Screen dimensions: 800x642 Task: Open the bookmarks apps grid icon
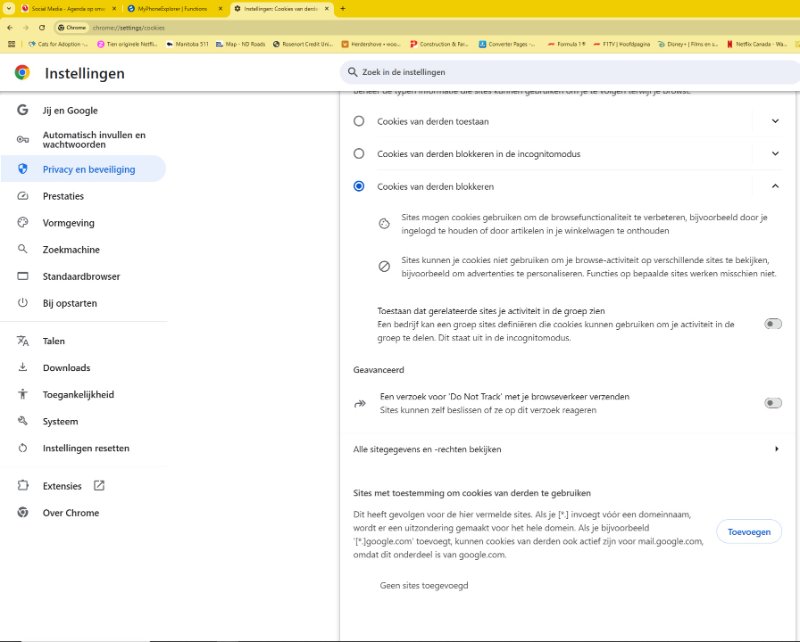[x=12, y=44]
